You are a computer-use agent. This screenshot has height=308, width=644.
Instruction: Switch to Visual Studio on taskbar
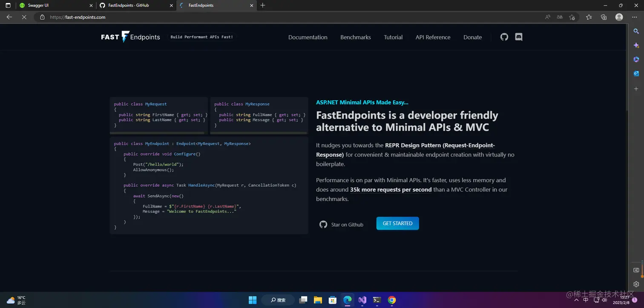(x=362, y=300)
